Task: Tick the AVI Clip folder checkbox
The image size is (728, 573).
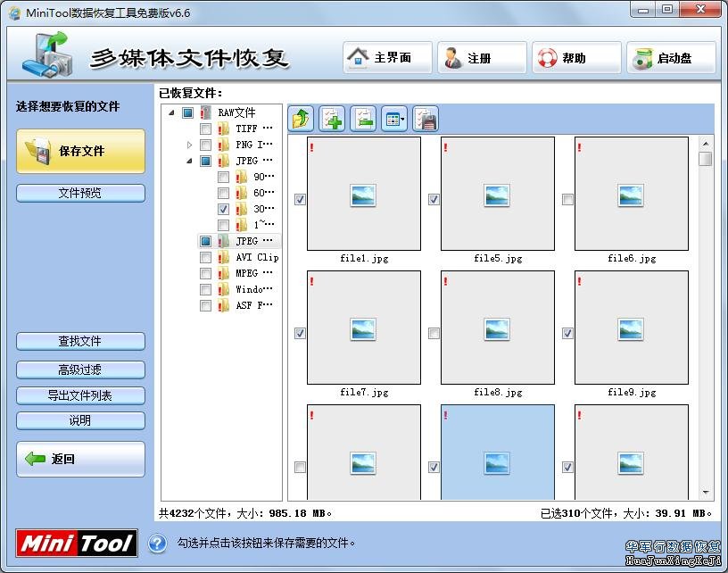Action: tap(206, 258)
